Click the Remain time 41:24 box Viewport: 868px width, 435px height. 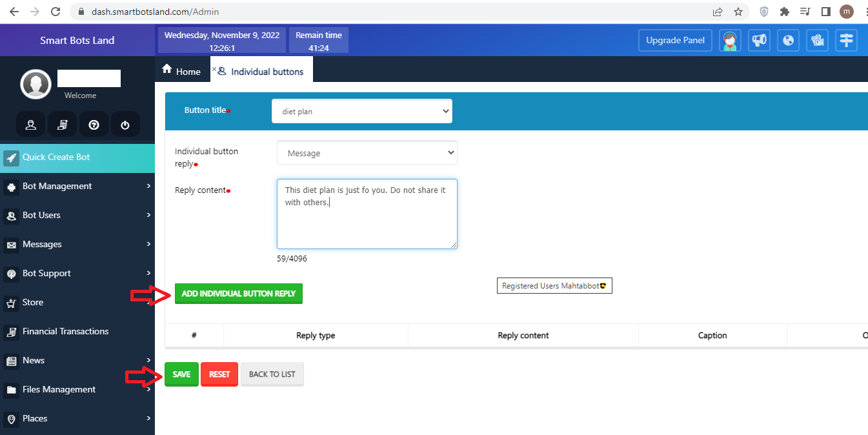click(x=319, y=41)
